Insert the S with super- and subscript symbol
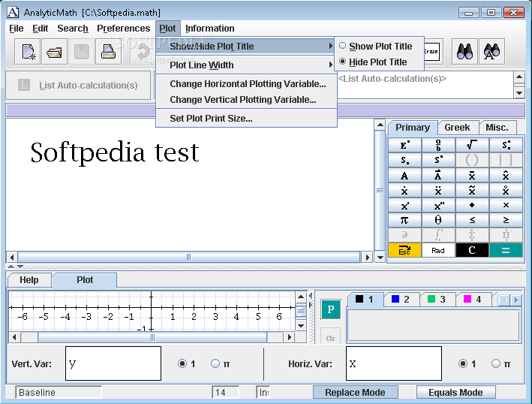532x404 pixels. [x=506, y=145]
